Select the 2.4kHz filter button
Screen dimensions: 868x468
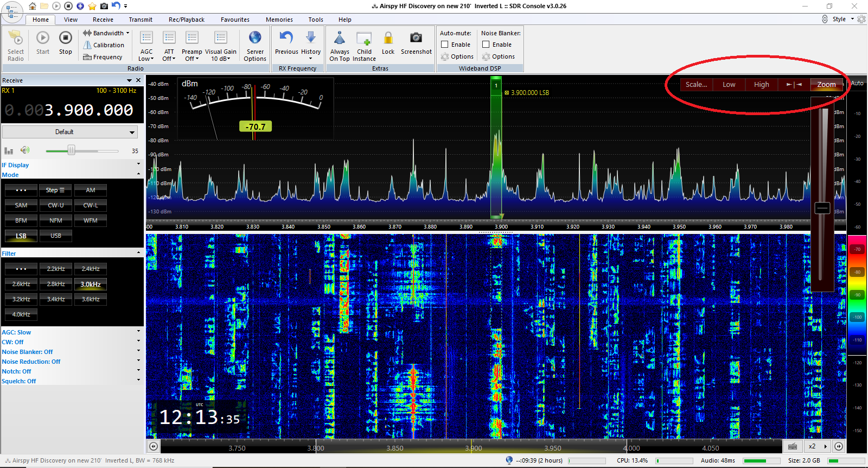pyautogui.click(x=91, y=269)
